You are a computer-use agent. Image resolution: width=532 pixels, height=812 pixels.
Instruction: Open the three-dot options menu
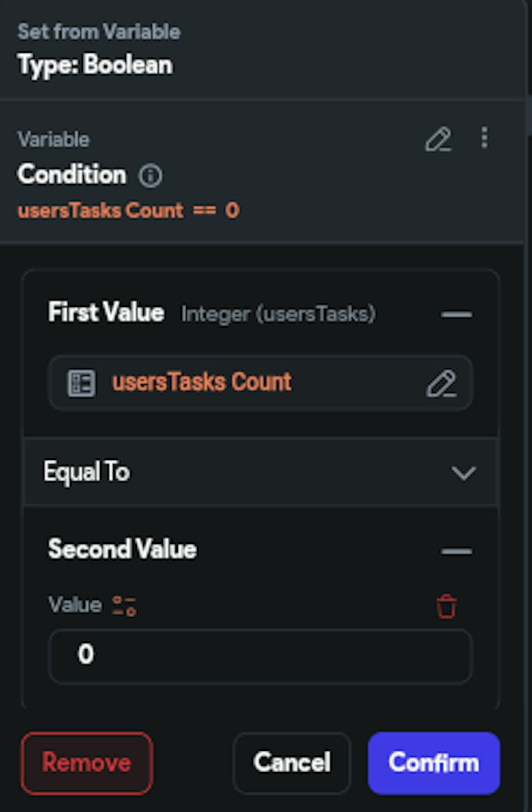pyautogui.click(x=484, y=138)
